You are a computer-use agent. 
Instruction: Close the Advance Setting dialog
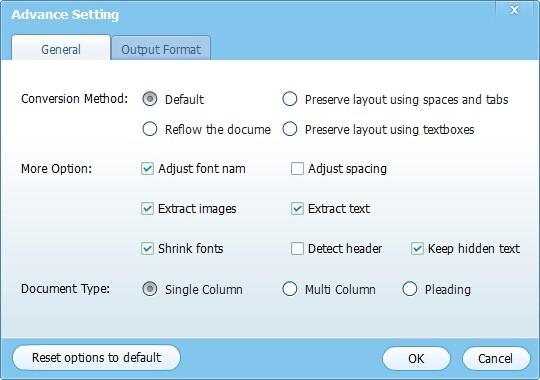click(515, 10)
